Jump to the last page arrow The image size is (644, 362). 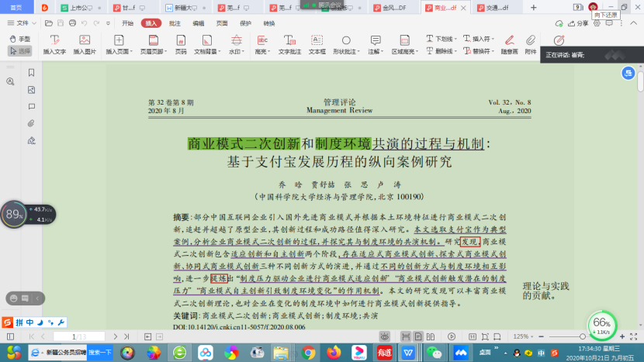pos(126,336)
